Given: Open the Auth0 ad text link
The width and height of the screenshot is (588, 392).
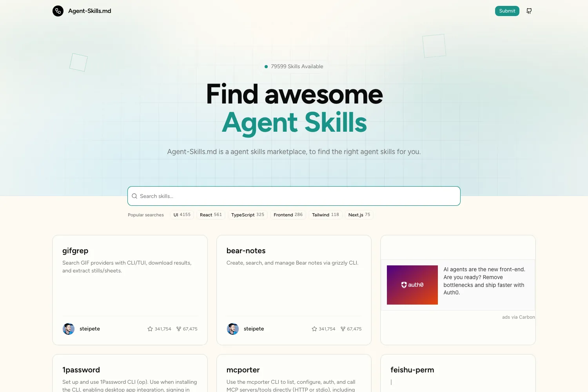Looking at the screenshot, I should [485, 281].
